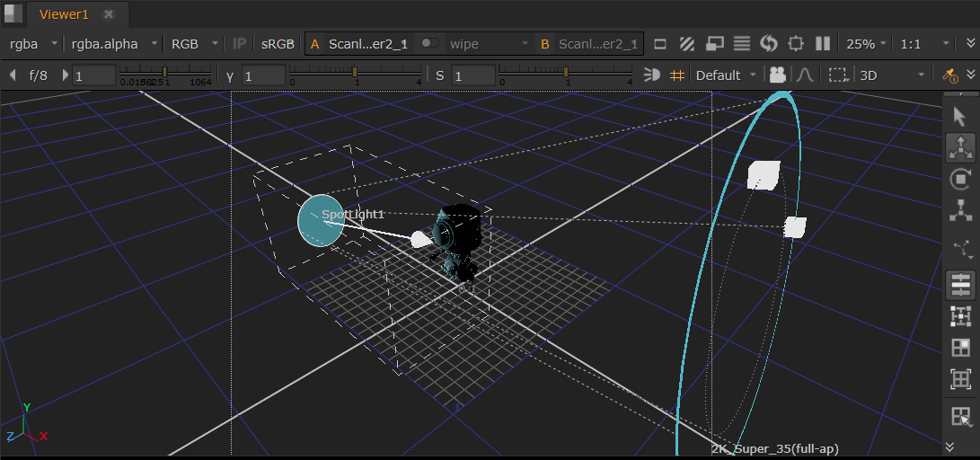Screen dimensions: 980x460
Task: Select the arrow Select tool in side toolbar
Action: coord(960,116)
